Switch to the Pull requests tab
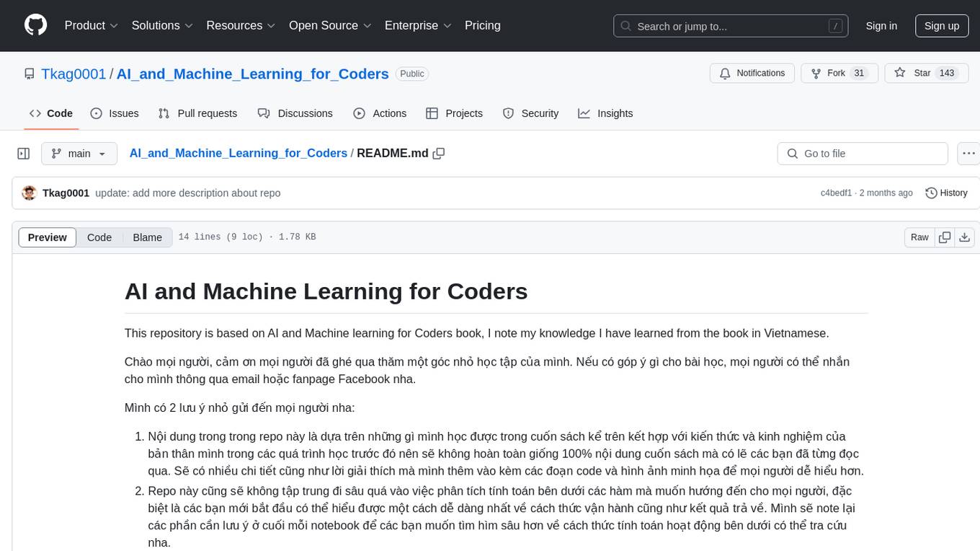The width and height of the screenshot is (980, 551). point(197,113)
